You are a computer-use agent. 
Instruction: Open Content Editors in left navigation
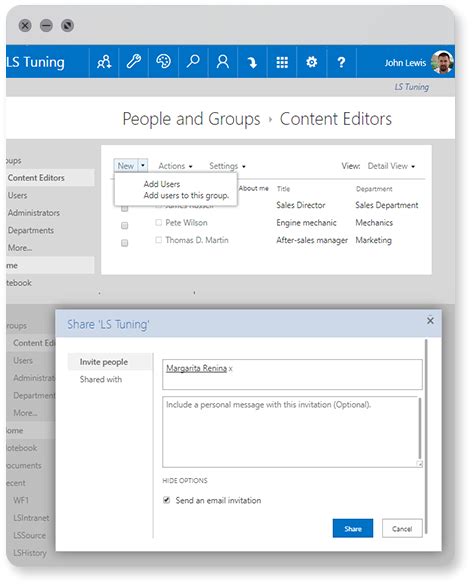pos(36,178)
